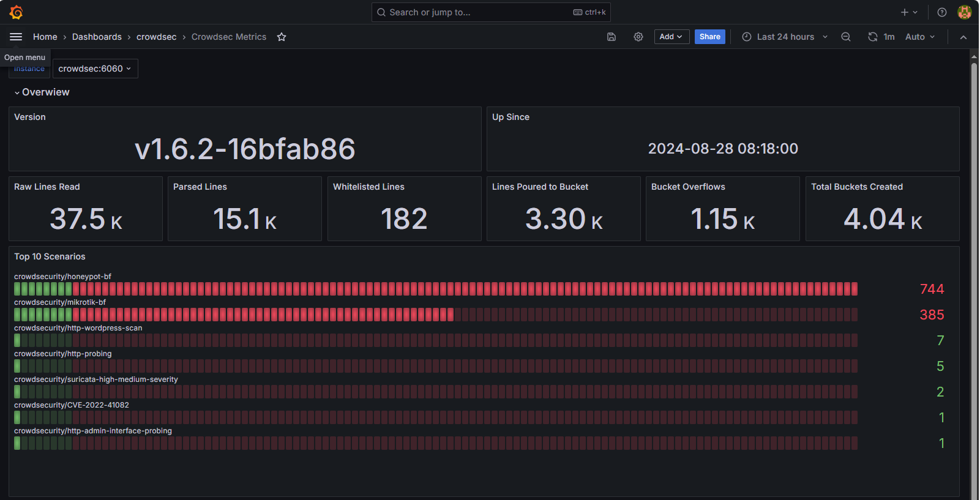Viewport: 980px width, 500px height.
Task: Refresh the dashboard with the refresh icon
Action: (x=872, y=37)
